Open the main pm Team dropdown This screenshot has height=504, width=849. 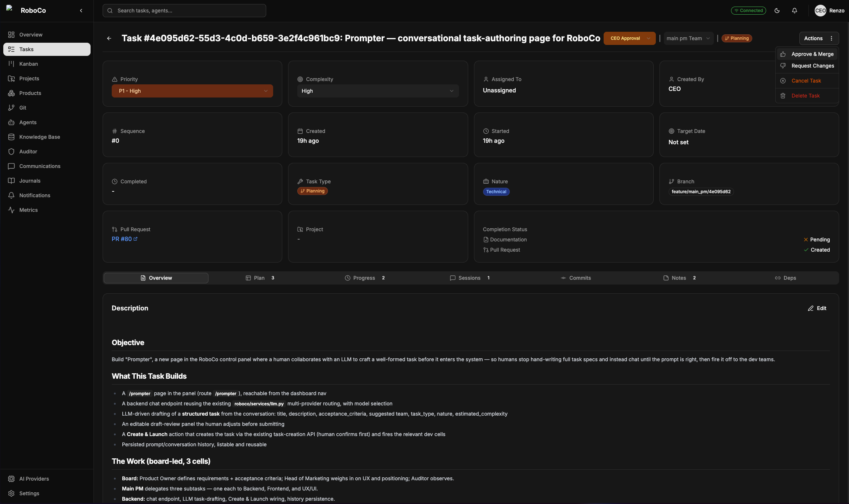point(688,38)
